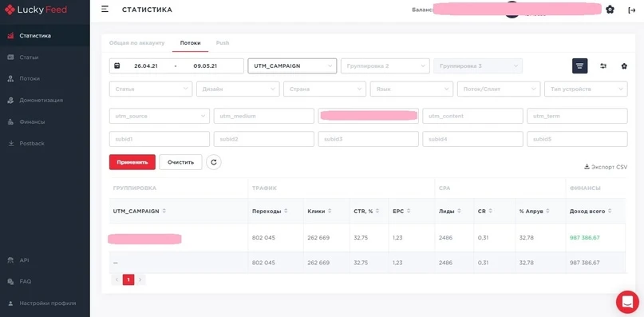This screenshot has height=317, width=644.
Task: Click the column sliders settings icon
Action: pos(603,65)
